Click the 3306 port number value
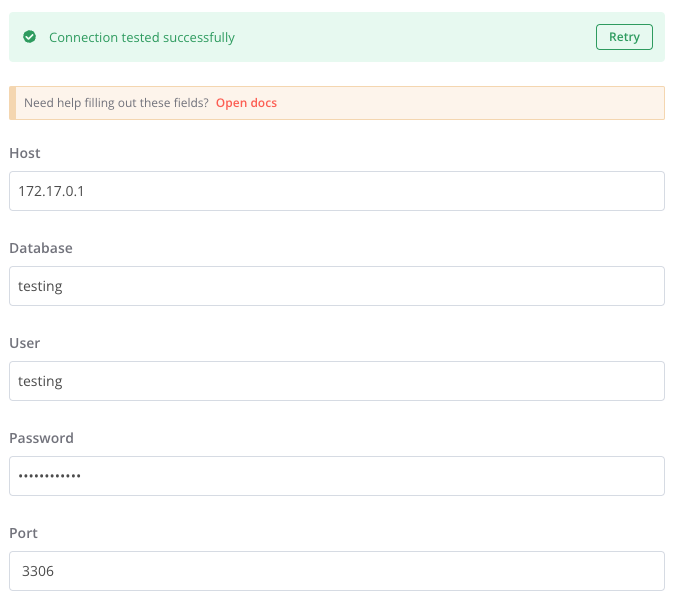 pyautogui.click(x=37, y=571)
